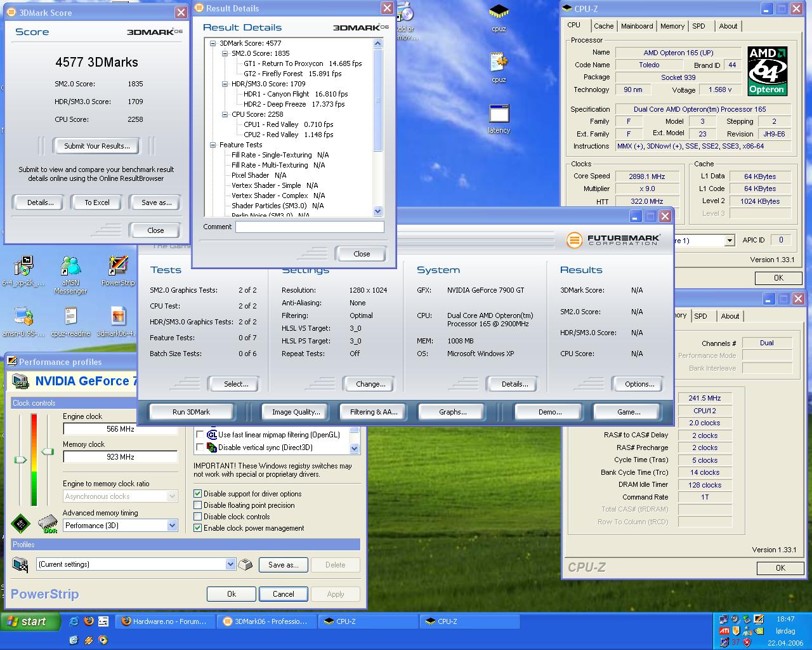Viewport: 812px width, 650px height.
Task: Toggle Enable clock power management
Action: coord(198,528)
